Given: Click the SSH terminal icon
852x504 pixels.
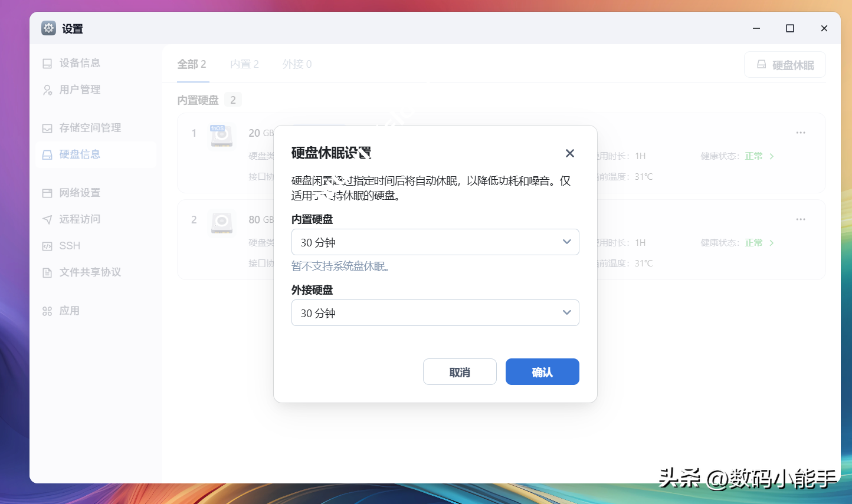Looking at the screenshot, I should click(47, 246).
